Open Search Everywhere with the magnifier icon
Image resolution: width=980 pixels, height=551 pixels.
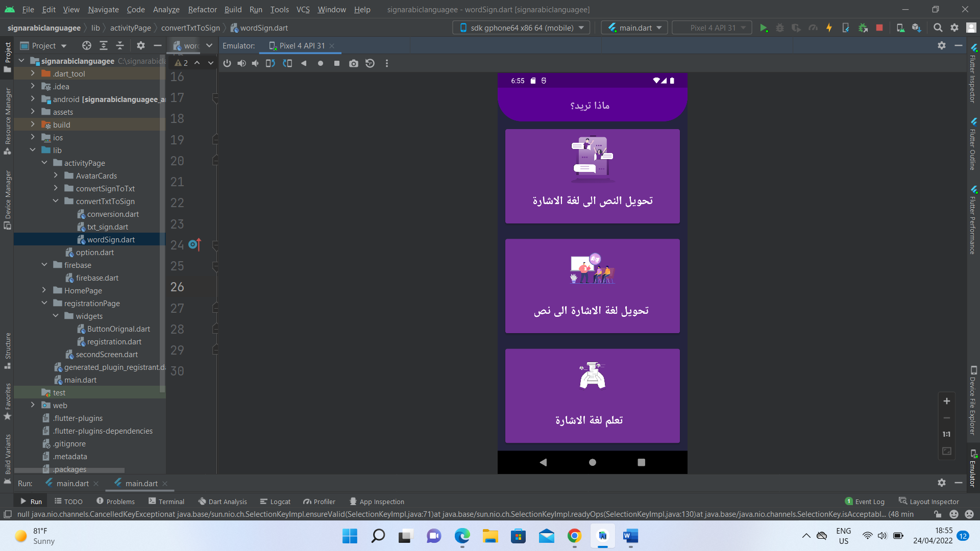pos(938,28)
